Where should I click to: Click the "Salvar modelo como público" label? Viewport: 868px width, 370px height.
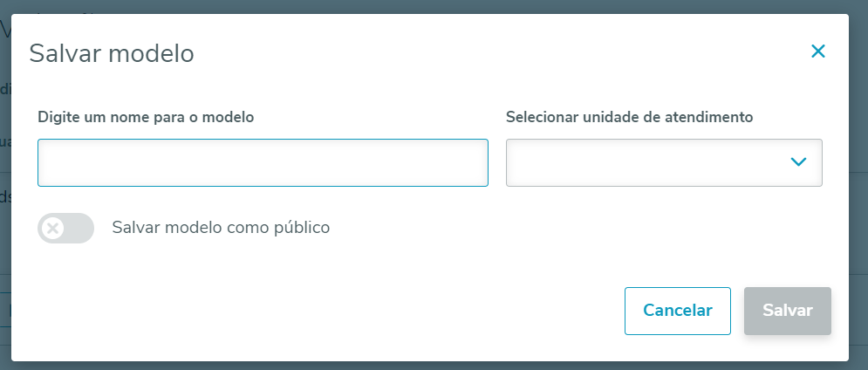pos(221,228)
